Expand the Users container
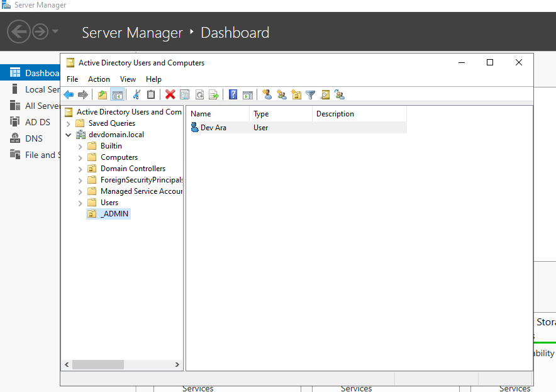The width and height of the screenshot is (556, 392). [x=80, y=203]
